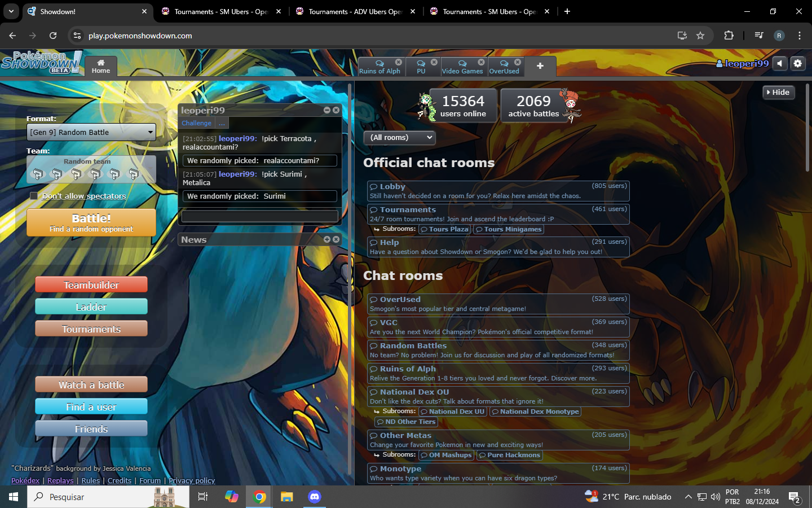Screen dimensions: 812x508
Task: Close the Ruins of Alph room tab
Action: [x=399, y=62]
